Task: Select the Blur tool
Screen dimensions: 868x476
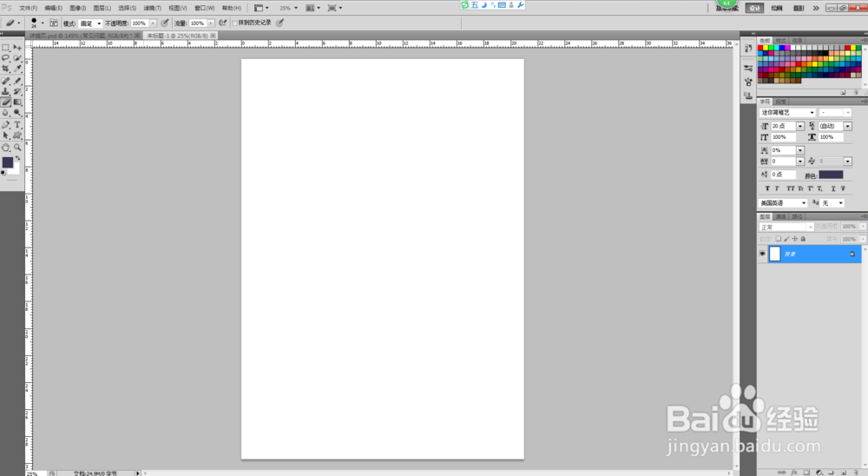Action: (5, 113)
